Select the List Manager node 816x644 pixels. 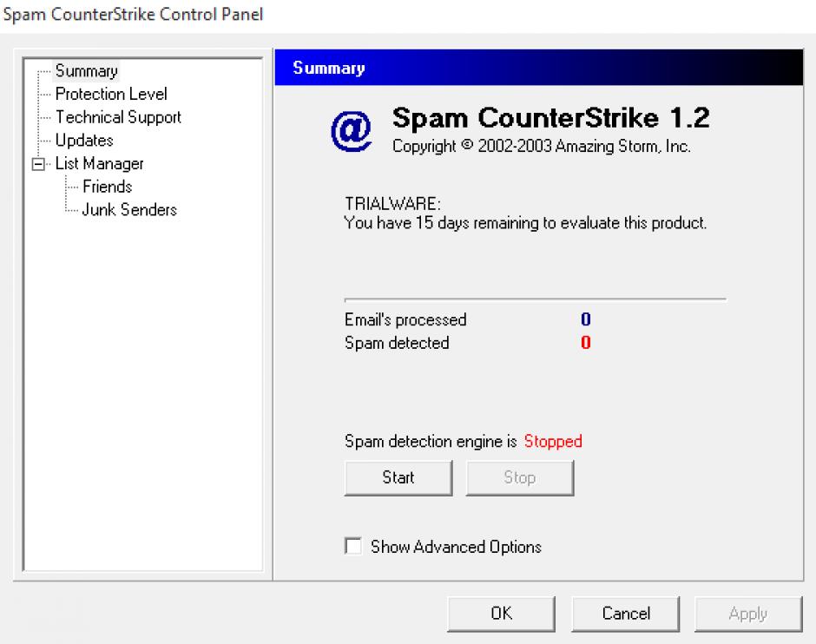(x=99, y=163)
